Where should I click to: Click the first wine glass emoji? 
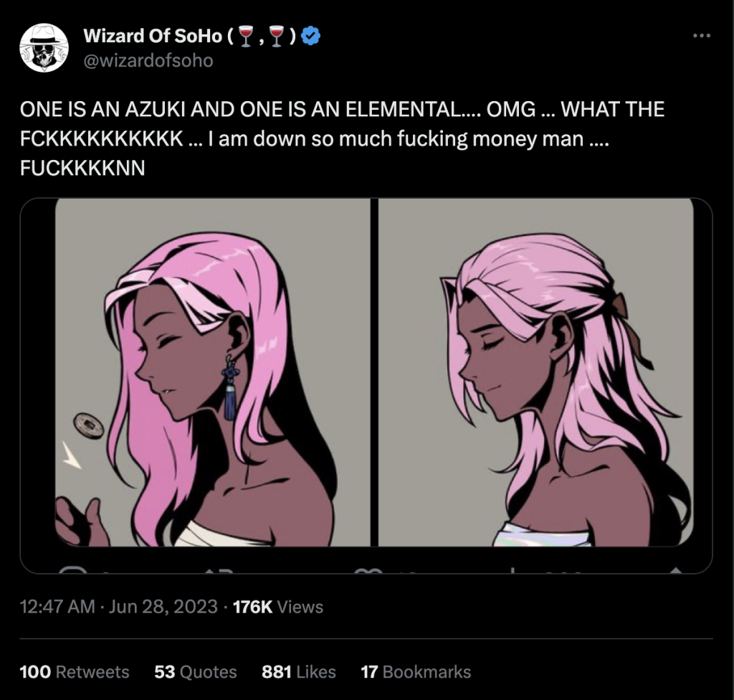[x=246, y=37]
